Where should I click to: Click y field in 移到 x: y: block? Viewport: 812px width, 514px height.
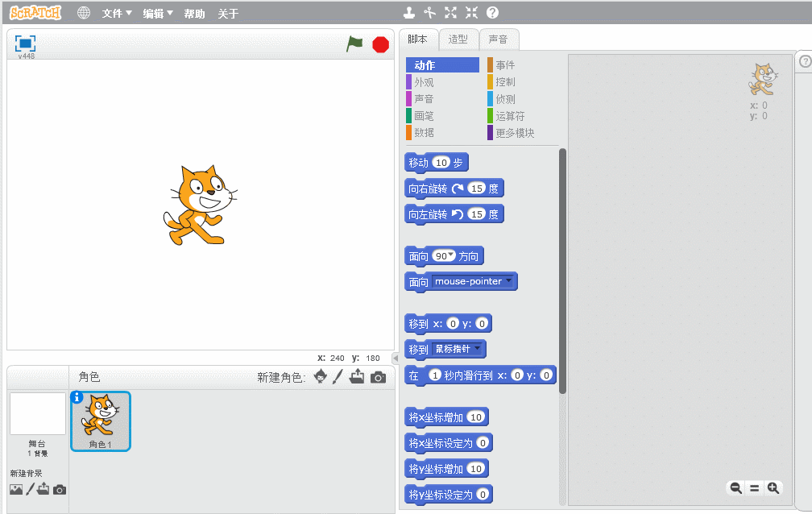tap(482, 324)
